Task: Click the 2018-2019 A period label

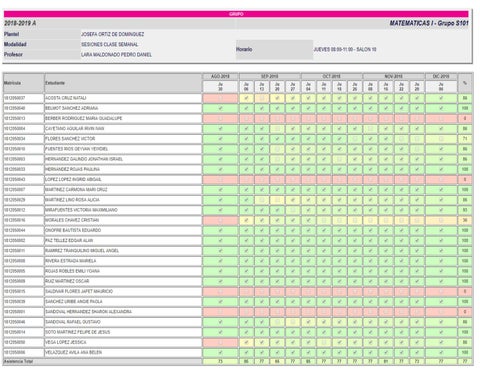Action: click(20, 23)
